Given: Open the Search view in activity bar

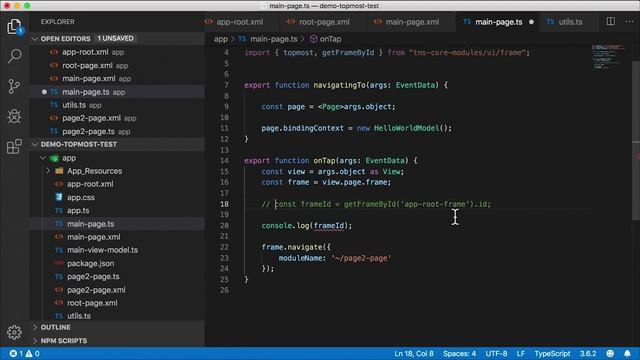Looking at the screenshot, I should point(14,56).
